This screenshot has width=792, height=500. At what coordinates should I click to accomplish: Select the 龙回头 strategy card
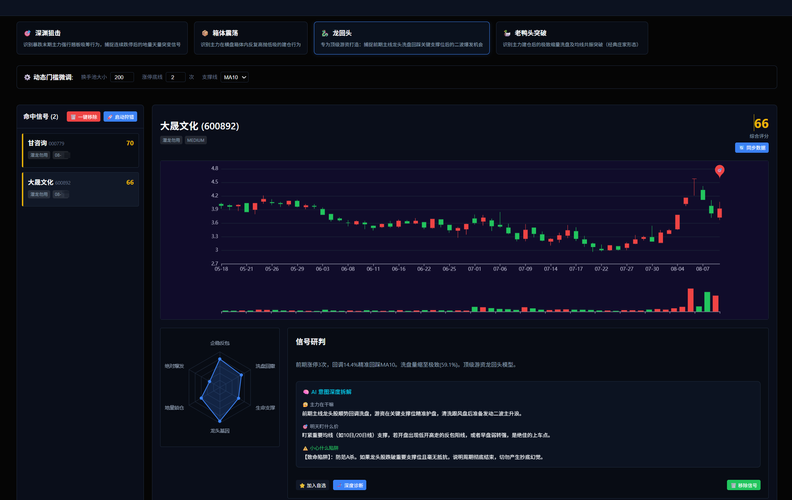point(402,38)
